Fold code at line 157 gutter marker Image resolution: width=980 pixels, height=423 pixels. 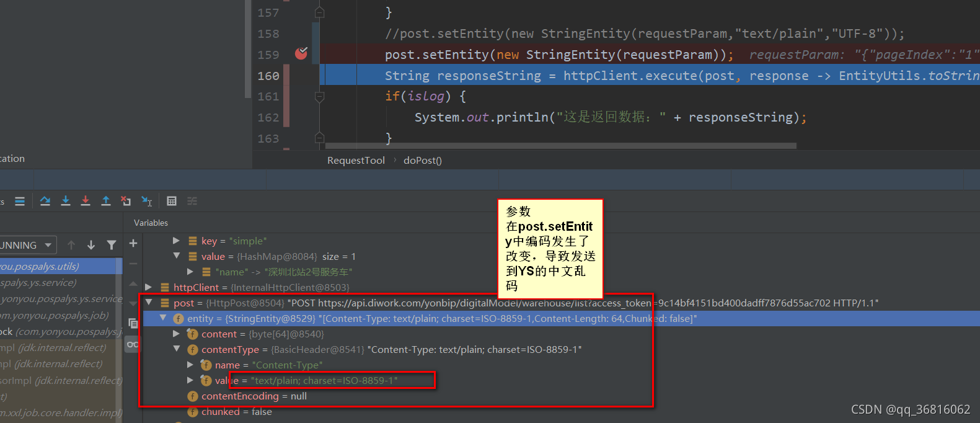[x=319, y=12]
